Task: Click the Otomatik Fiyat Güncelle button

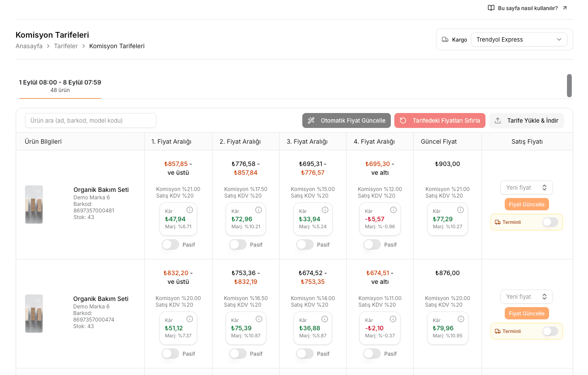Action: (347, 120)
